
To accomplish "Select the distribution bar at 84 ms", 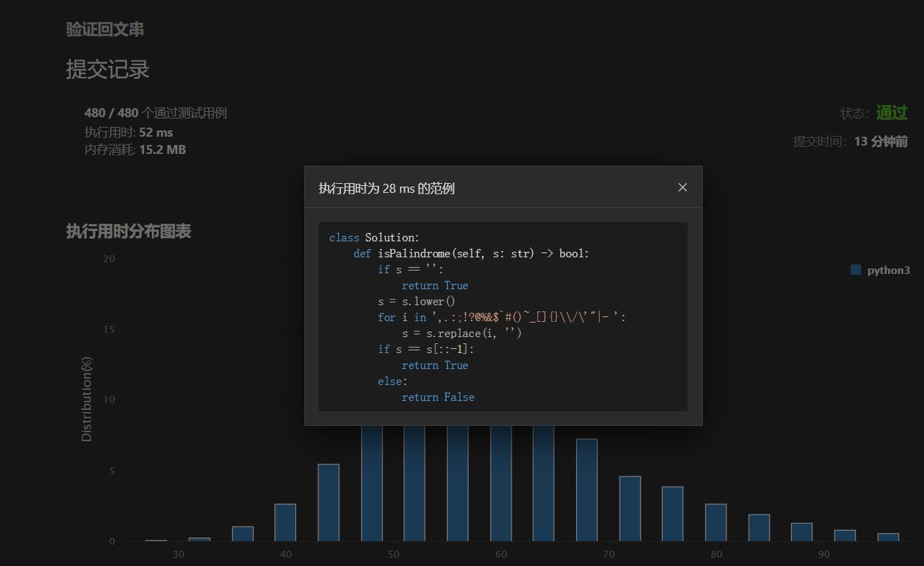I will [759, 528].
